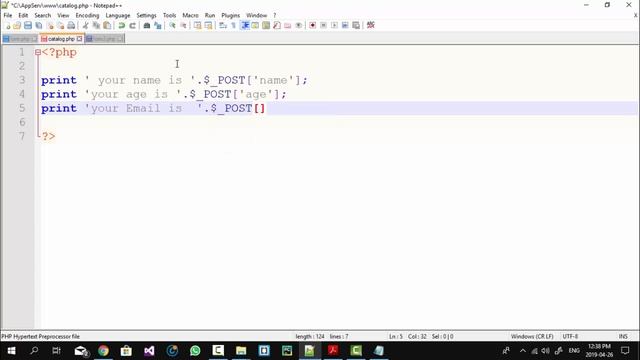Viewport: 640px width, 360px height.
Task: Toggle word wrap in the toolbar
Action: point(223,25)
